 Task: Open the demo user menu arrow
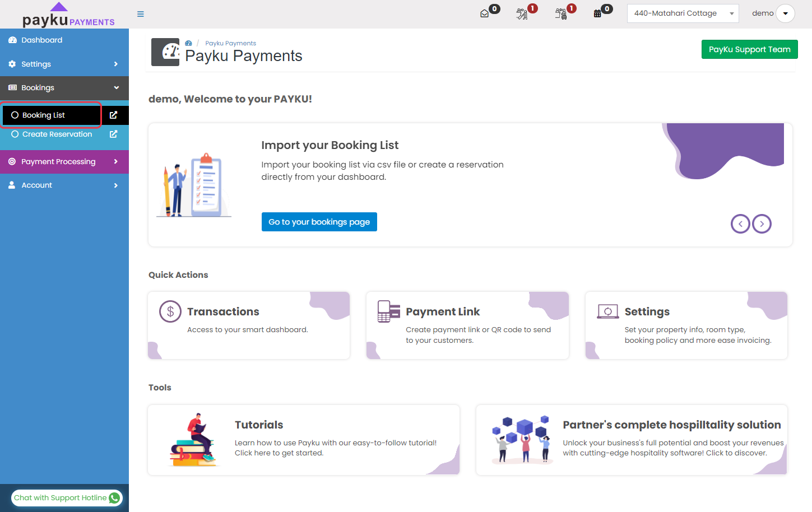tap(785, 13)
